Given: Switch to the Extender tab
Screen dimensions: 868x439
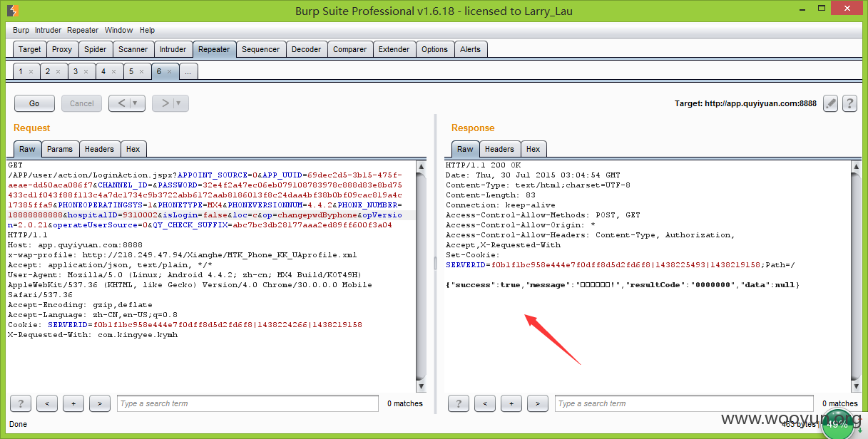Looking at the screenshot, I should tap(394, 49).
